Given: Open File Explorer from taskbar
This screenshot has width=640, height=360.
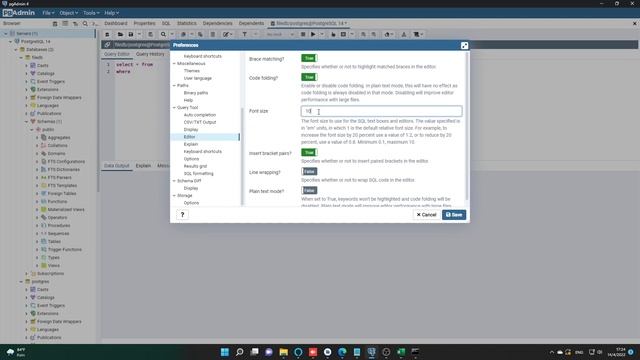Looking at the screenshot, I should click(x=283, y=352).
